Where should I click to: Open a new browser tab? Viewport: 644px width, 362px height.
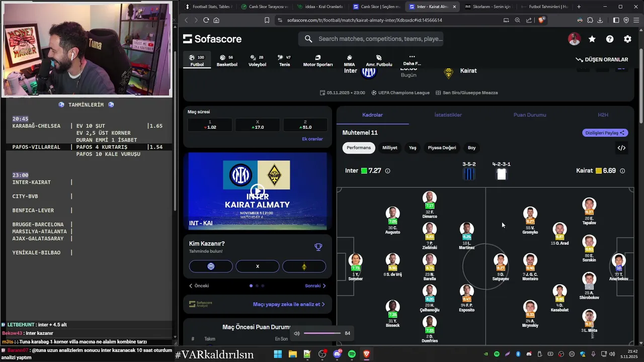(579, 7)
